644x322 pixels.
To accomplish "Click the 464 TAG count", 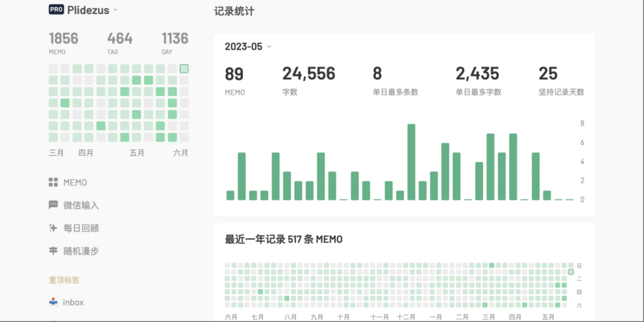I will pyautogui.click(x=120, y=39).
